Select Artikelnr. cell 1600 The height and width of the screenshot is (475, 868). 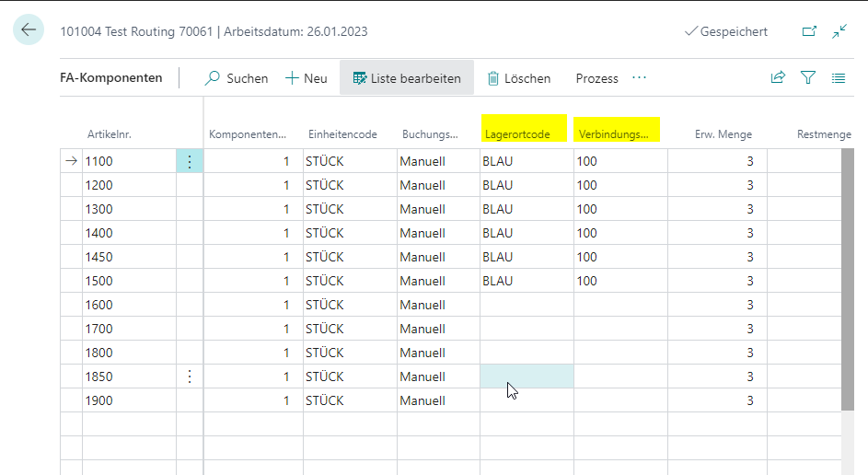coord(129,305)
